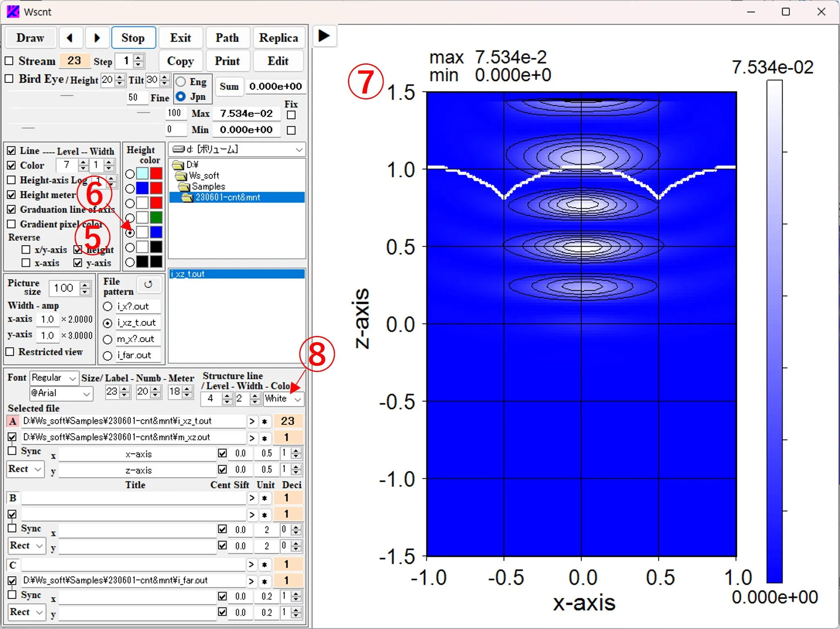Click the previous frame left-arrow button

(x=71, y=38)
